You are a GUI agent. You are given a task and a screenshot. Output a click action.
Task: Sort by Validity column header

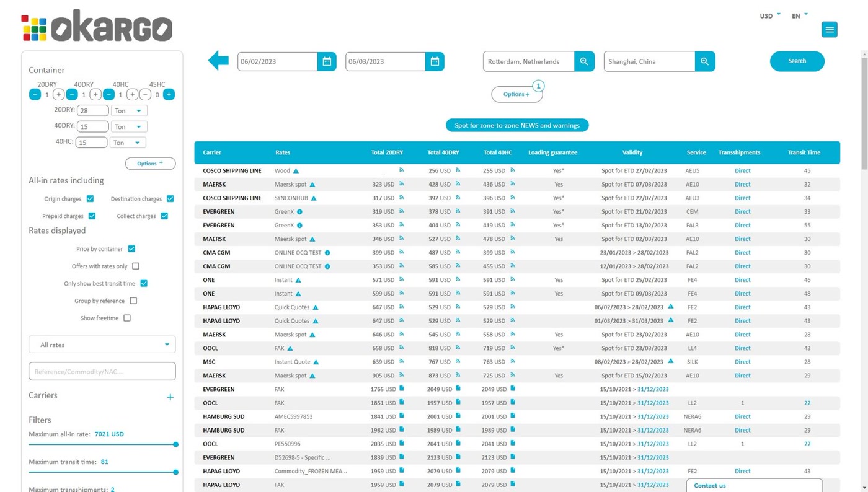(x=632, y=152)
